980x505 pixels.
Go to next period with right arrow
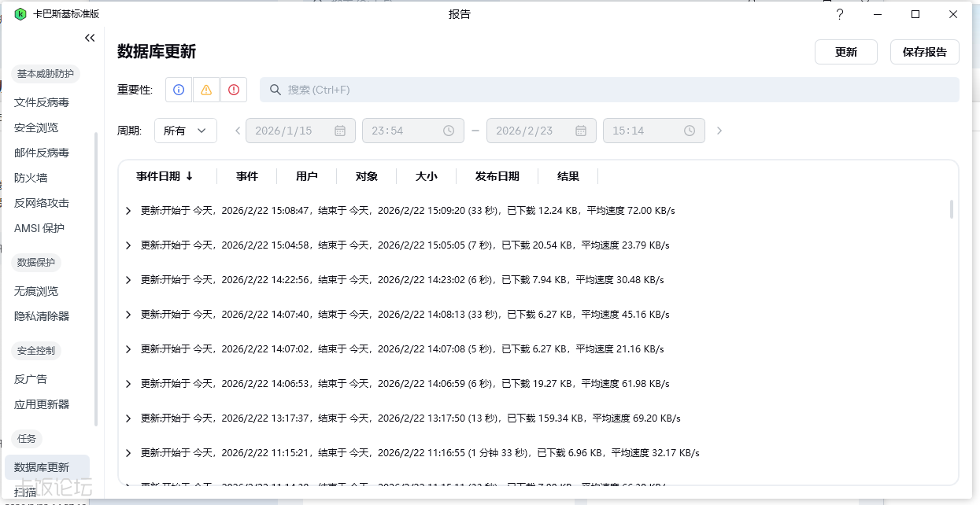(x=719, y=131)
